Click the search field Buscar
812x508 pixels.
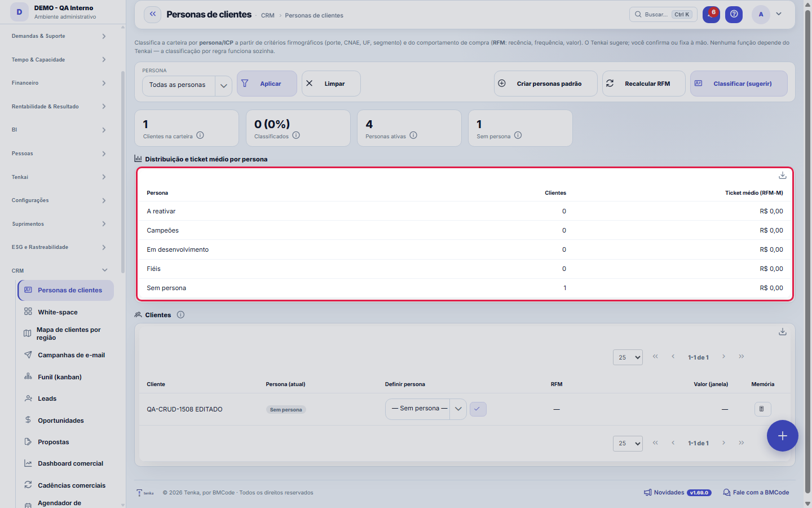coord(663,15)
